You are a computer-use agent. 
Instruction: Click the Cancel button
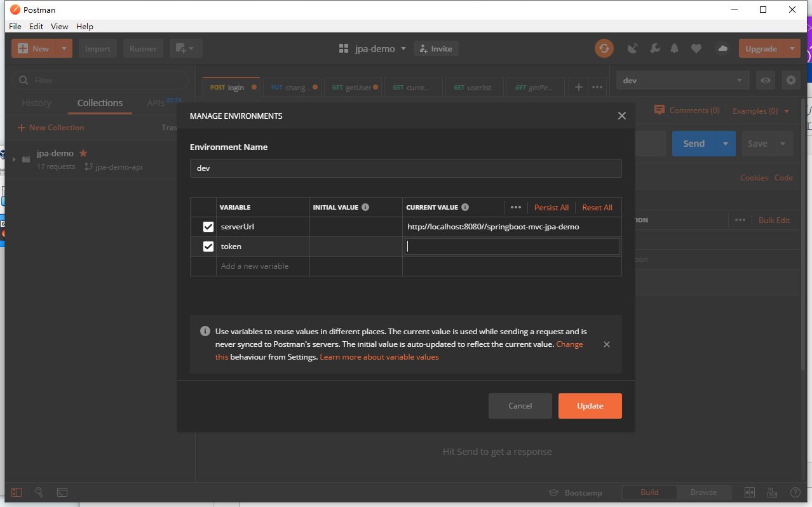tap(520, 406)
